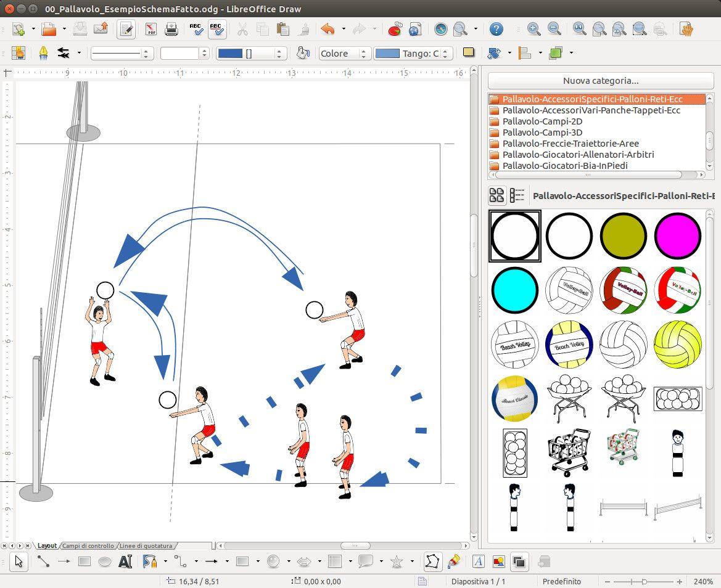Toggle Edit File mode button
Viewport: 721px width, 588px height.
click(126, 29)
